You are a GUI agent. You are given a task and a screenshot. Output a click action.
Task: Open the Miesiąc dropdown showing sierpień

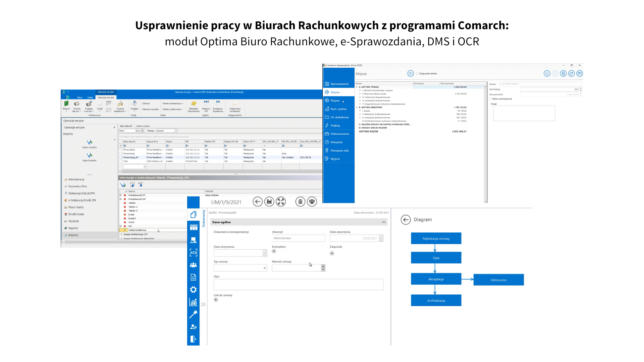[176, 131]
